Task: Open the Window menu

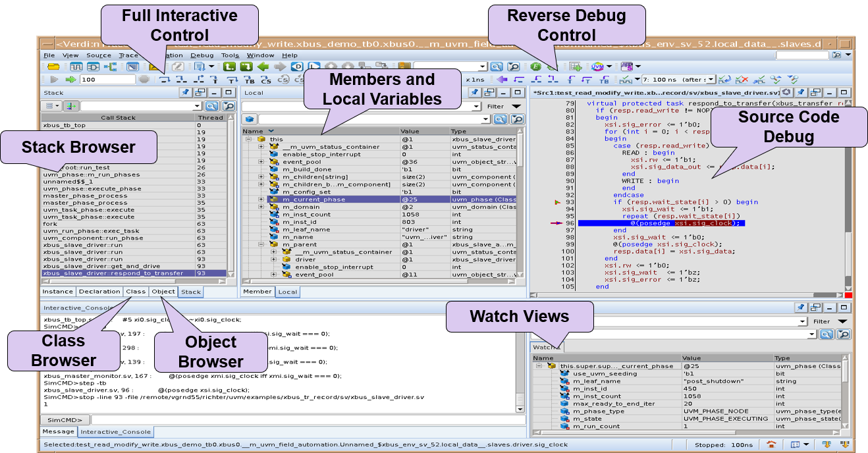Action: tap(261, 55)
